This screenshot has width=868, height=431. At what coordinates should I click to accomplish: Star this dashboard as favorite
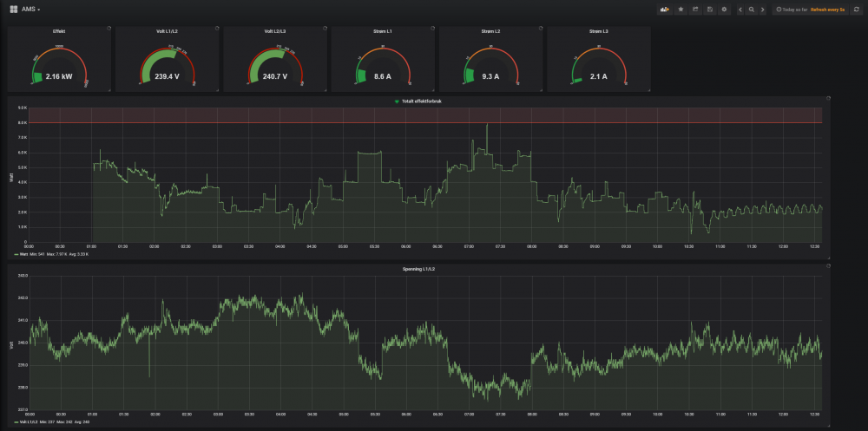coord(681,9)
